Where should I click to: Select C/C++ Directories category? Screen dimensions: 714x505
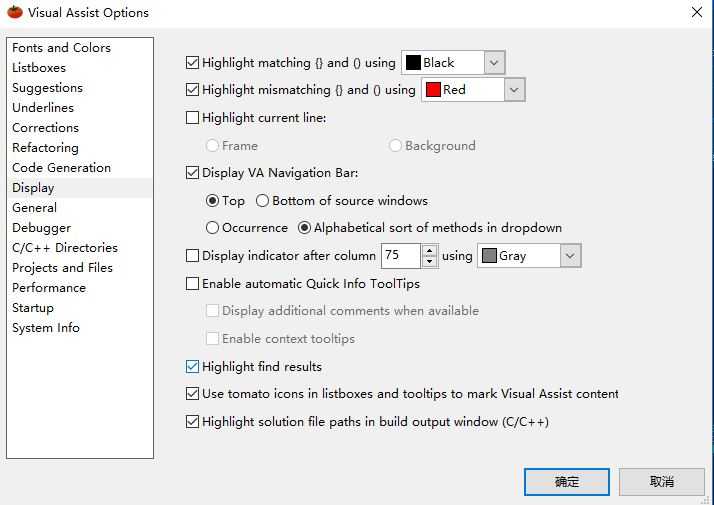tap(65, 248)
